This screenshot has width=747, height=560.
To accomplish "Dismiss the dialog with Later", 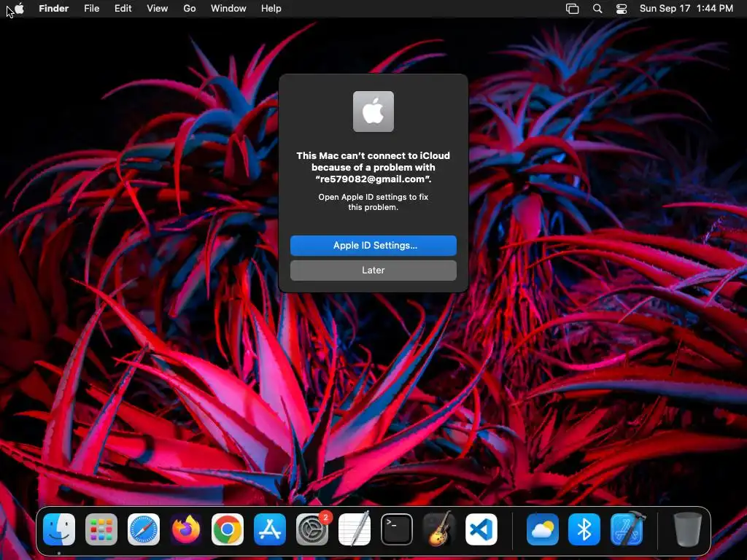I will [373, 270].
